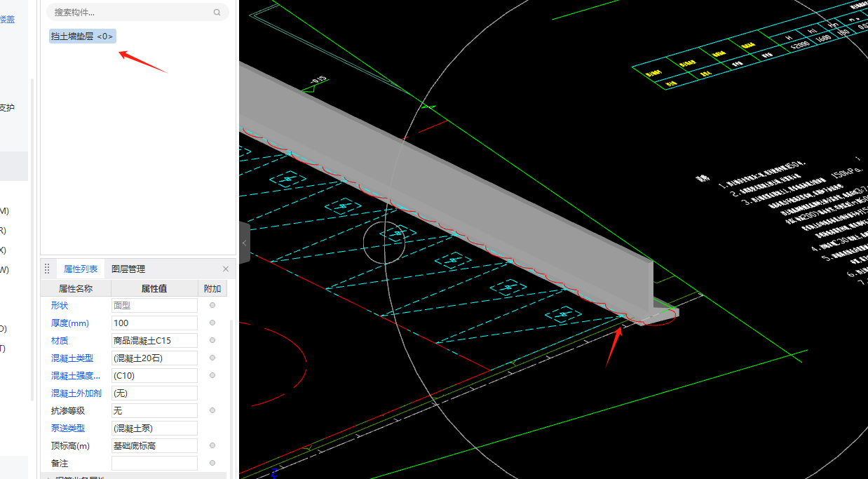The image size is (868, 479).
Task: Click the 属性名称 column header
Action: pyautogui.click(x=76, y=288)
